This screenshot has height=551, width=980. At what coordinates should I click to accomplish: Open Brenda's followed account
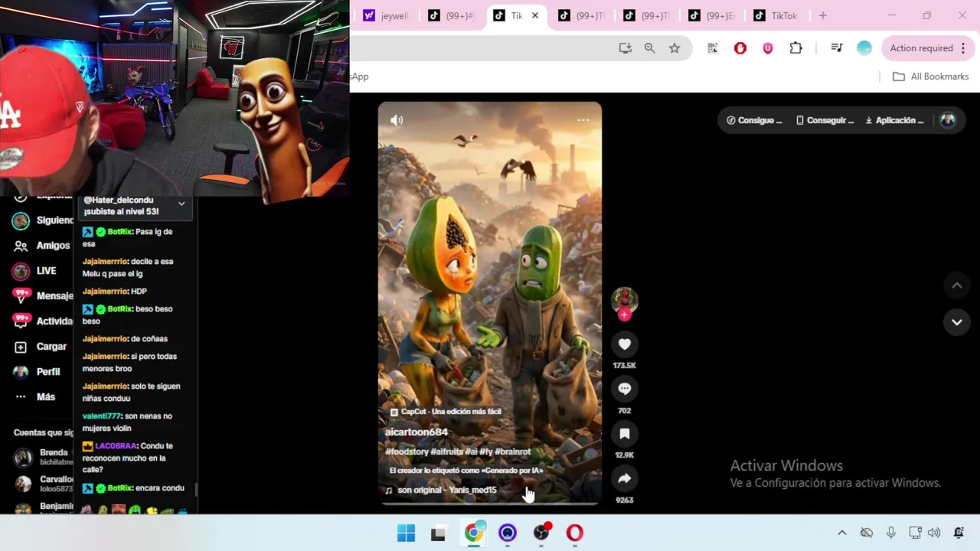click(x=44, y=457)
